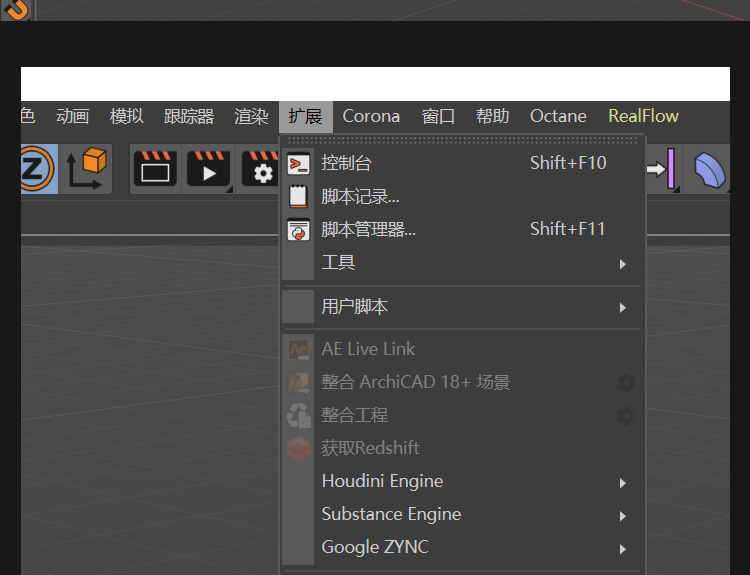Screen dimensions: 750x575
Task: Open the RealFlow menu
Action: 643,116
